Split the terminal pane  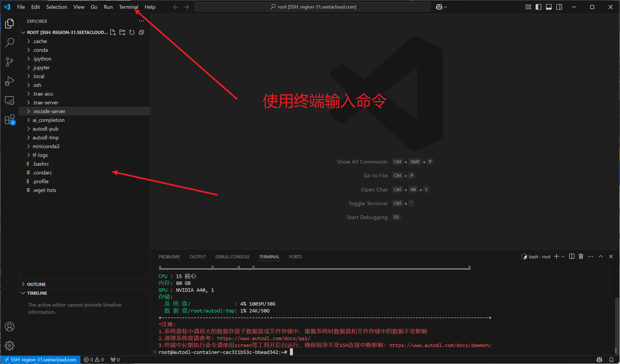[x=572, y=256]
